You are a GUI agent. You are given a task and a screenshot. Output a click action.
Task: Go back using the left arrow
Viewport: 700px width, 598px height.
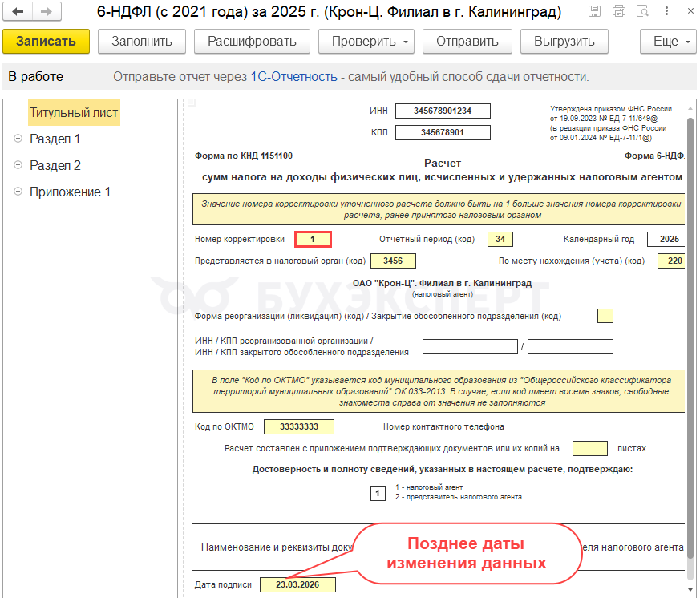18,11
